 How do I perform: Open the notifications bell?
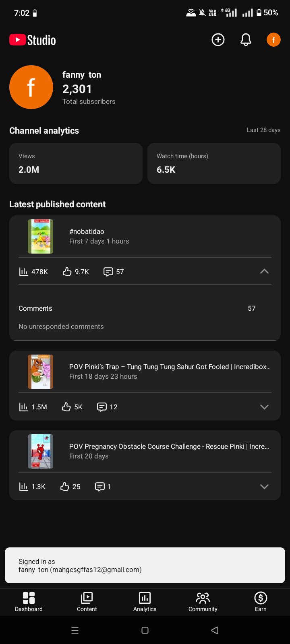coord(246,40)
